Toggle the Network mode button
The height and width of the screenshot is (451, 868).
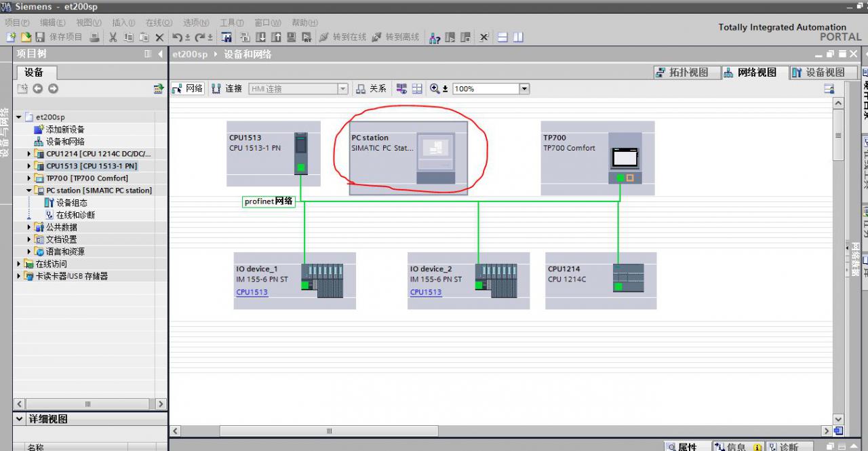188,89
